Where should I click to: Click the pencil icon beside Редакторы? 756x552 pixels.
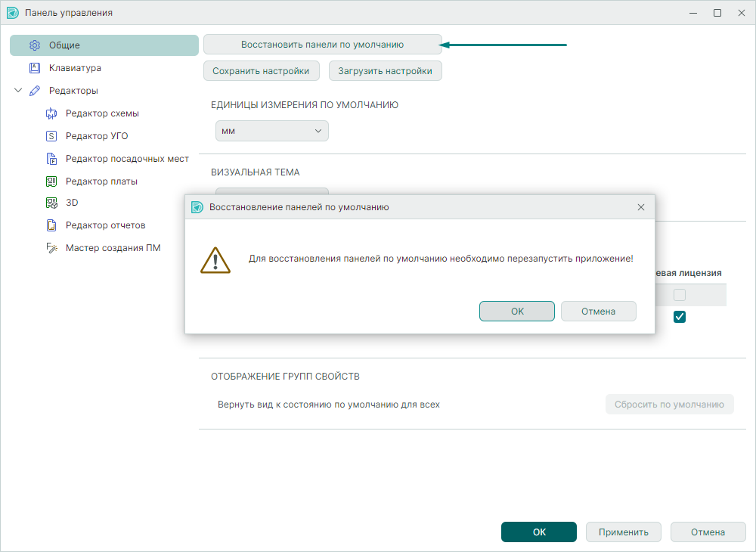click(34, 91)
